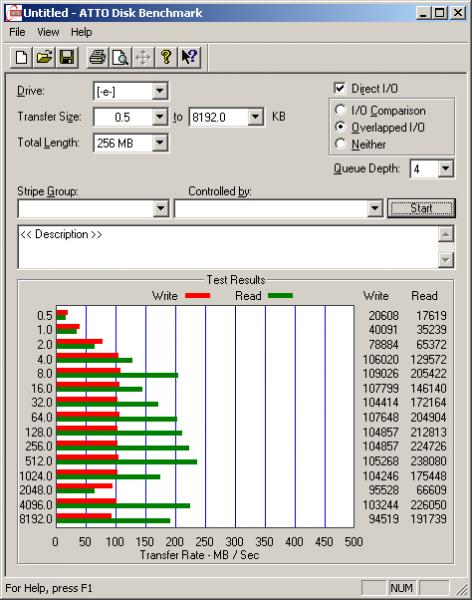Click the New file toolbar icon
Screen dimensions: 472x600
[x=21, y=58]
